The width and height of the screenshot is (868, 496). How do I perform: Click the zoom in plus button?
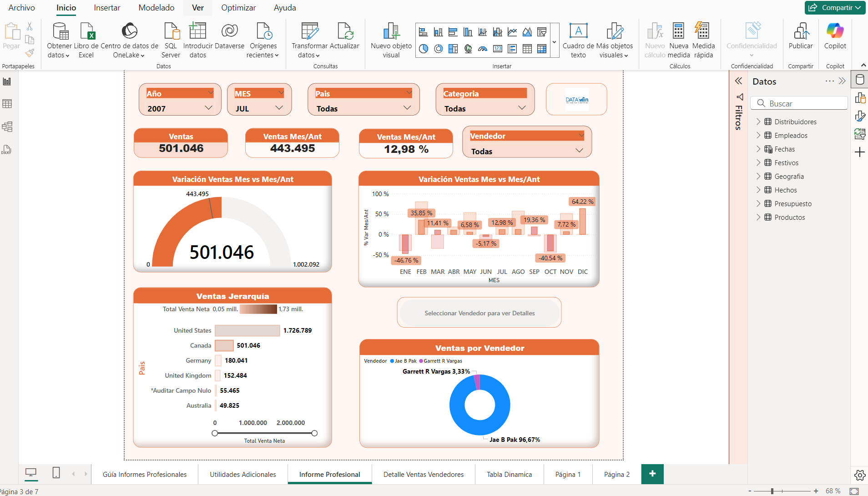point(816,491)
